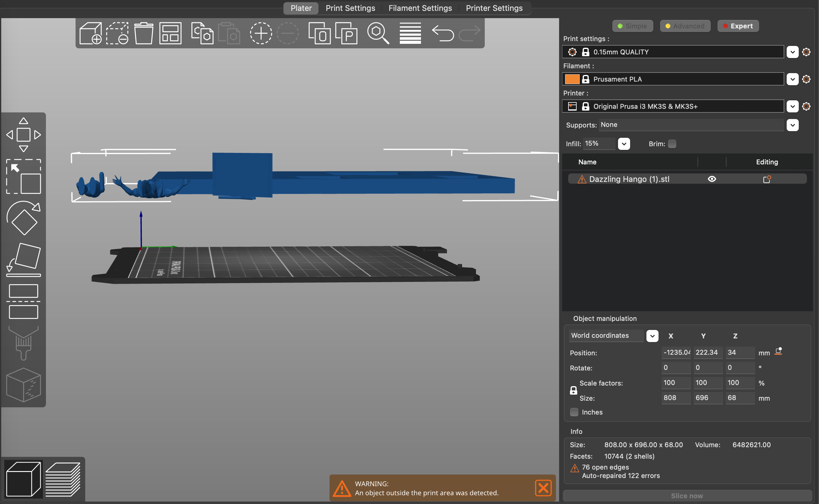The height and width of the screenshot is (504, 819).
Task: Delete all objects using trash icon
Action: pos(143,33)
